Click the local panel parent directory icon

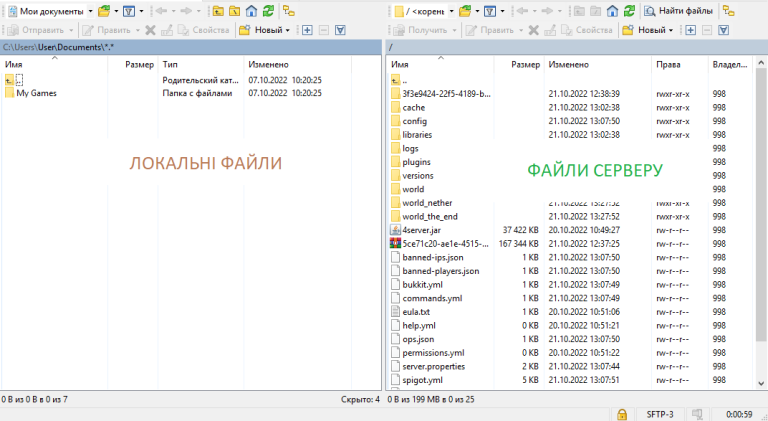click(218, 11)
